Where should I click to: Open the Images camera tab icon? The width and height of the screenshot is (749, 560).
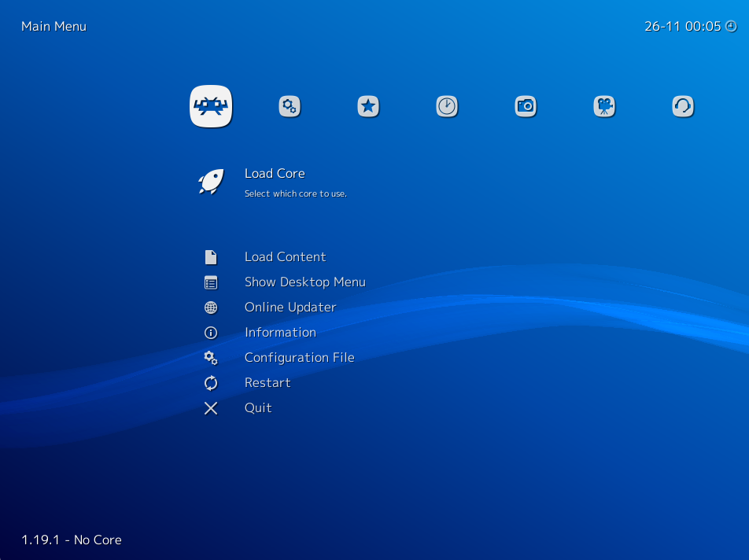526,106
